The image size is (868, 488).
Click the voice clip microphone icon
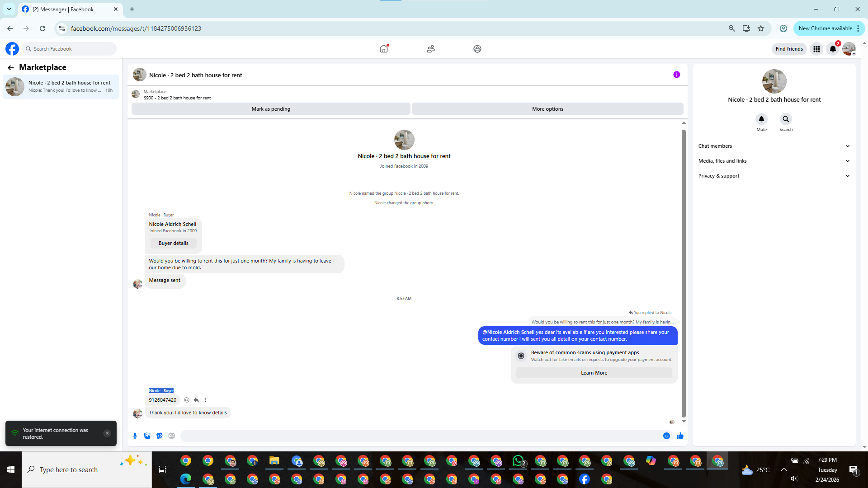click(135, 436)
